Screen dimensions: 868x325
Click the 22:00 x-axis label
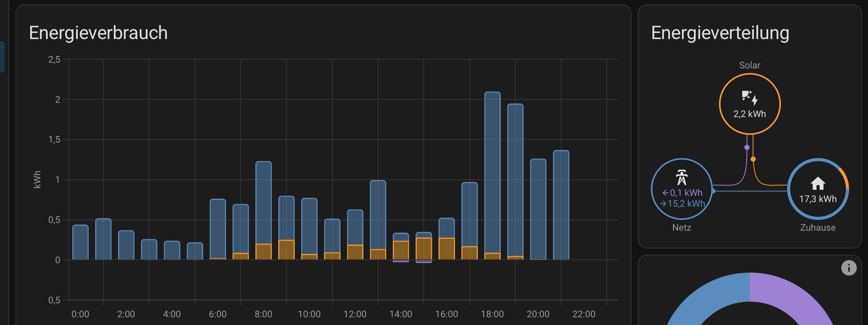point(584,314)
